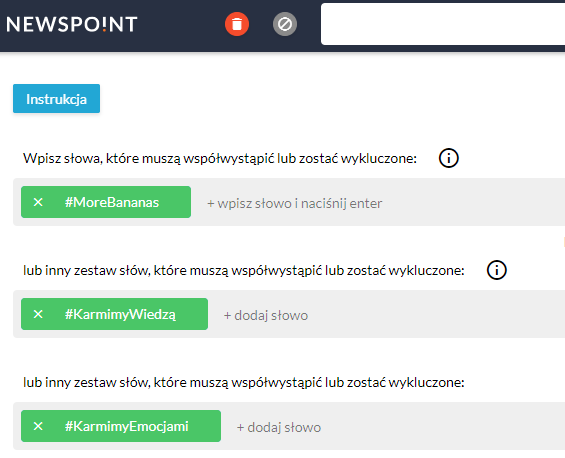Select the #KarmimyEmocjami tag label
This screenshot has width=565, height=458.
126,426
